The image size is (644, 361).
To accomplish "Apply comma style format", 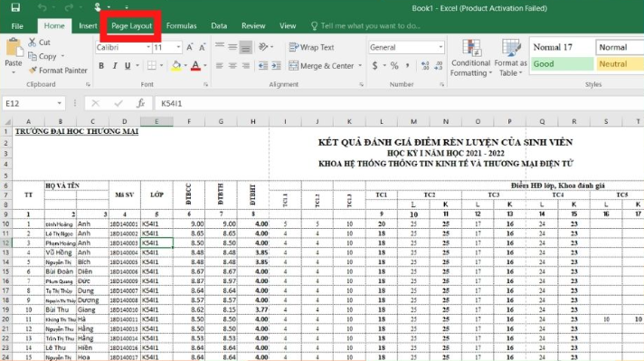I will point(407,65).
